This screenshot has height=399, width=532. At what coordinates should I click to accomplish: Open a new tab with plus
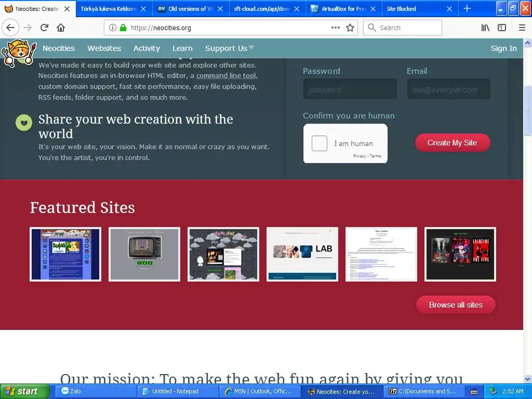(467, 8)
